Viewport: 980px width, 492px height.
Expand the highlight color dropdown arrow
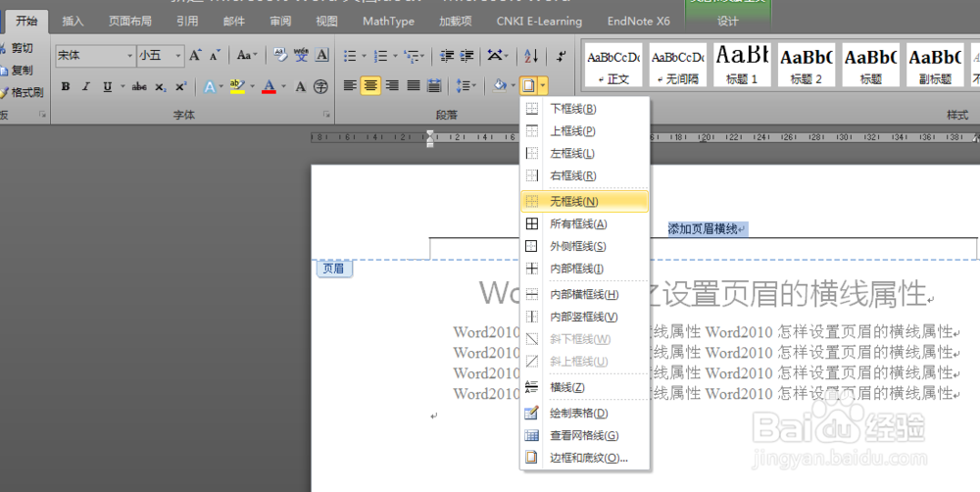click(x=253, y=86)
